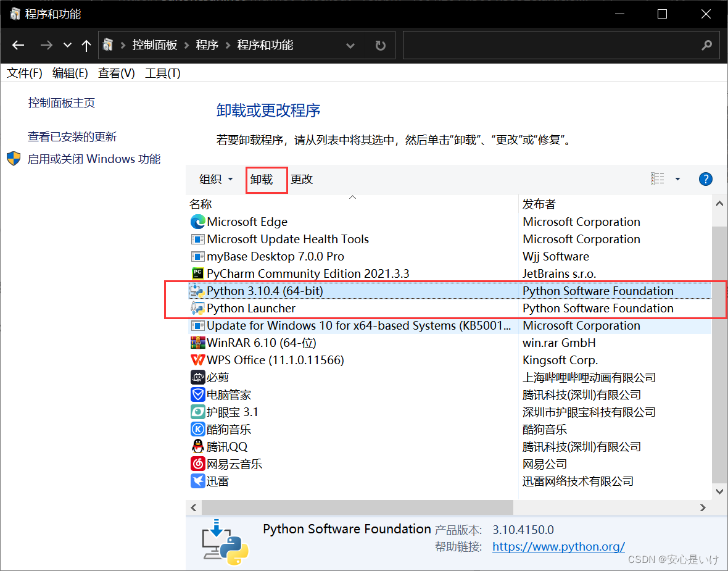Viewport: 728px width, 571px height.
Task: Go back with the left arrow
Action: [x=18, y=45]
